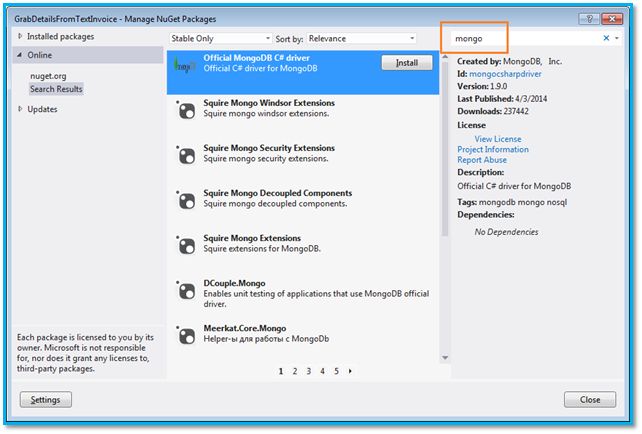Go to results page 4

(323, 371)
